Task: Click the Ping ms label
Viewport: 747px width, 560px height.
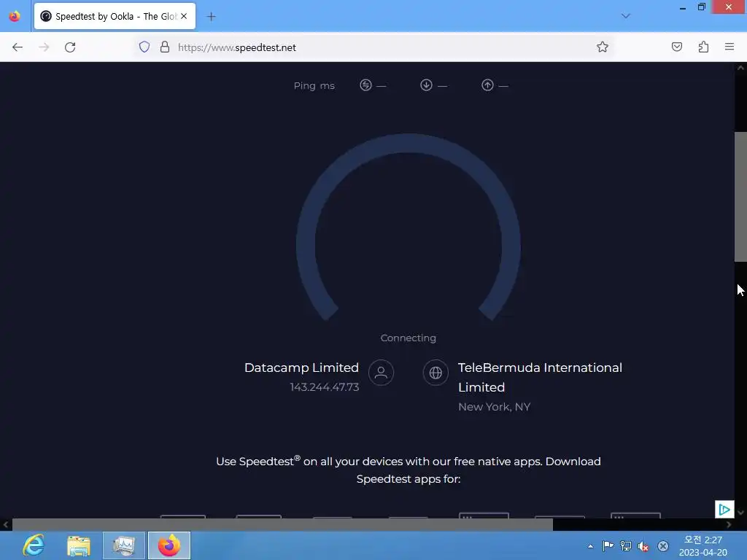Action: click(314, 86)
